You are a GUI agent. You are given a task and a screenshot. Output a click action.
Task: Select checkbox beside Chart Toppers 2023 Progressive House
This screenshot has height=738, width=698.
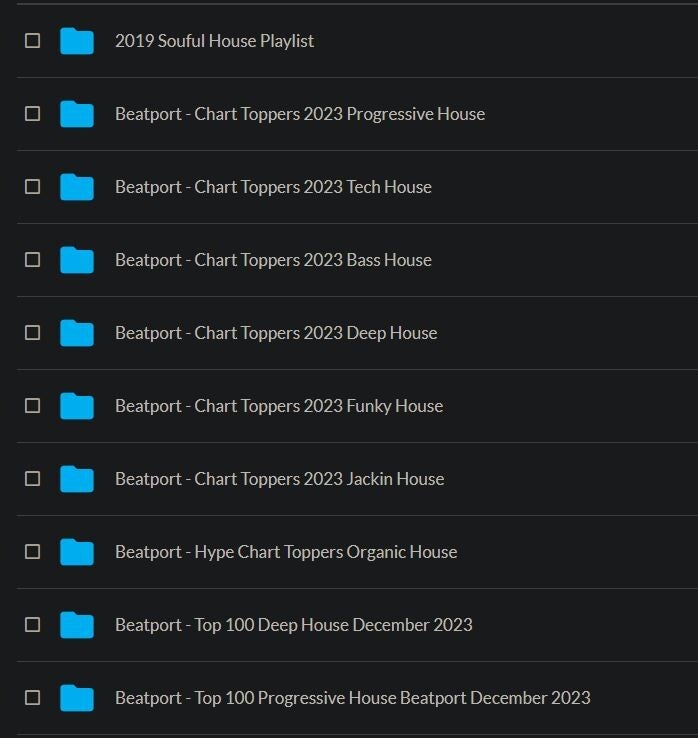click(x=32, y=114)
